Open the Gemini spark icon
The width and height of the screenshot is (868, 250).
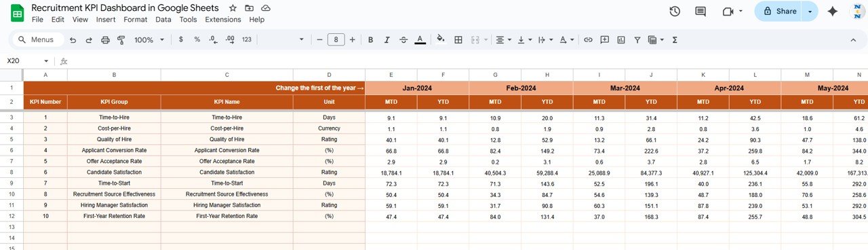point(833,12)
